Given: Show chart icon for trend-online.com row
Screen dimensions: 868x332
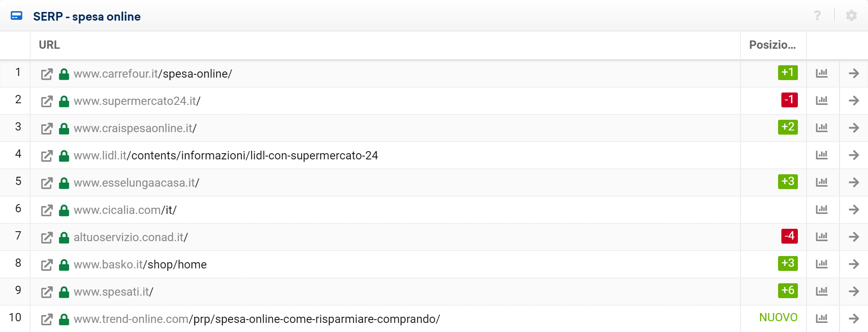Looking at the screenshot, I should 822,318.
